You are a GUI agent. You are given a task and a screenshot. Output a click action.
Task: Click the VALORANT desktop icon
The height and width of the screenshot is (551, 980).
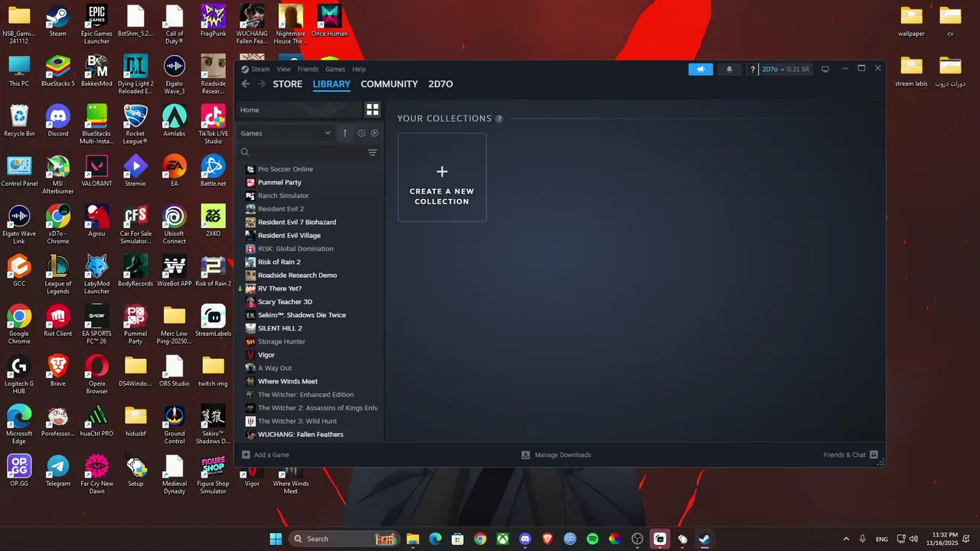pos(96,171)
